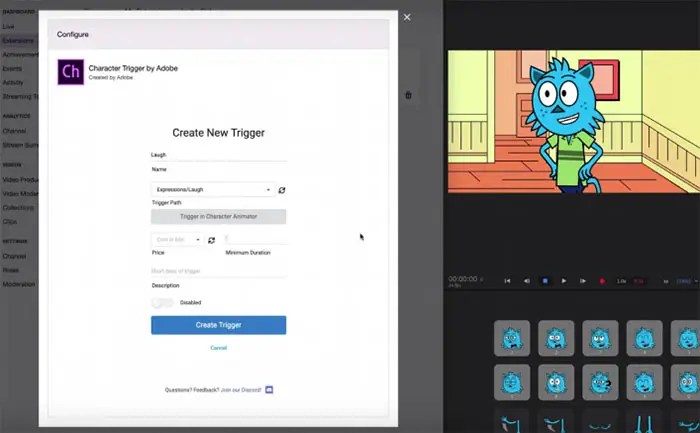Click the blue cat character preview

(564, 125)
